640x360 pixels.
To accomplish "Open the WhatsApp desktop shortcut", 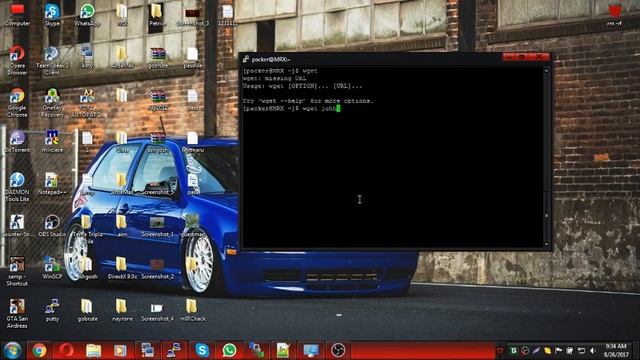I will pyautogui.click(x=87, y=14).
